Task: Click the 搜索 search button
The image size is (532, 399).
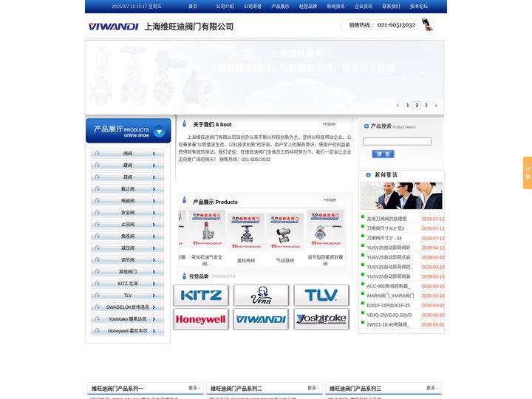Action: click(383, 154)
